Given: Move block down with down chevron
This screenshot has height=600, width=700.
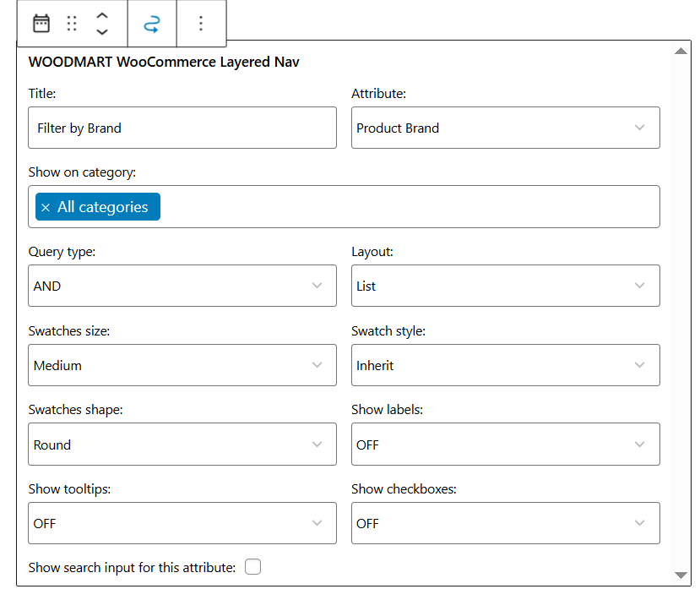Looking at the screenshot, I should click(x=102, y=32).
